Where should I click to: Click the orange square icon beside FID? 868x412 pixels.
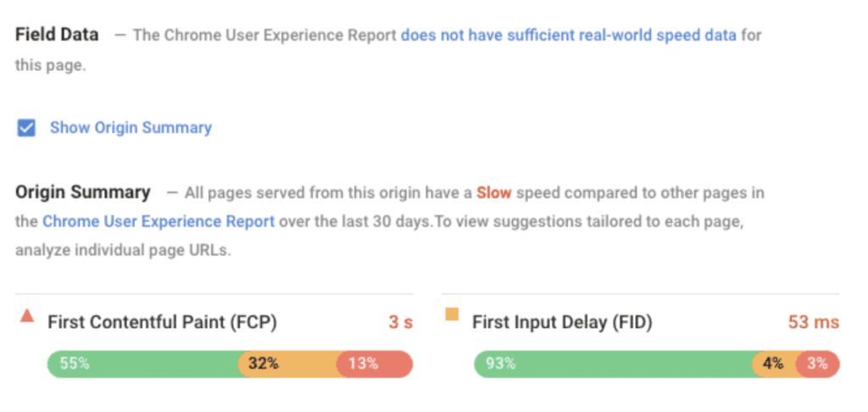click(452, 315)
